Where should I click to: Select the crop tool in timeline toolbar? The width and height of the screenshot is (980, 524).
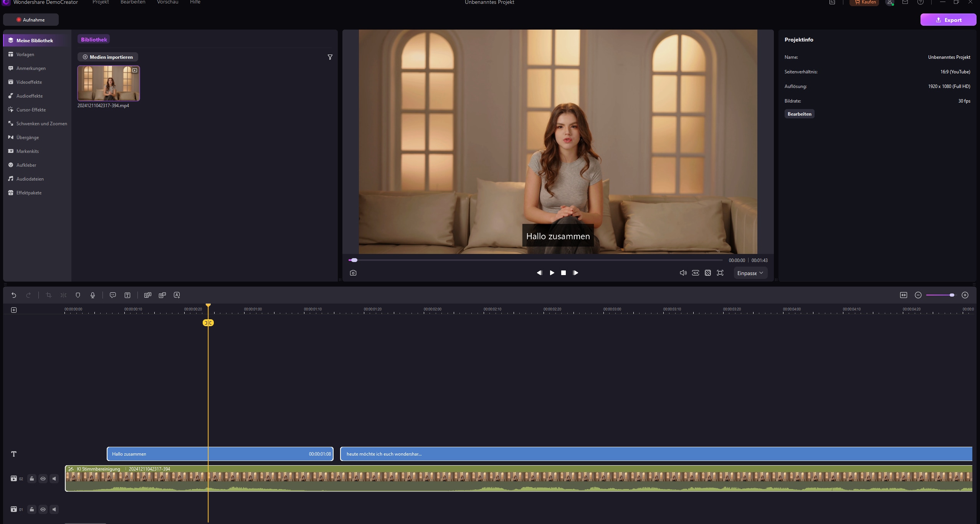click(x=49, y=295)
